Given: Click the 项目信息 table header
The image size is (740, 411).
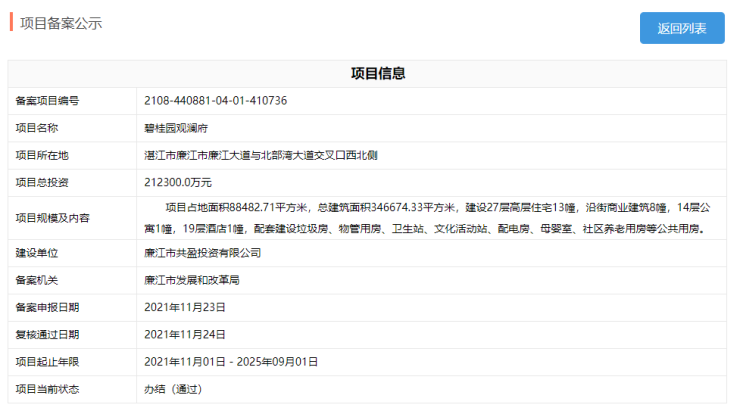Looking at the screenshot, I should [378, 73].
